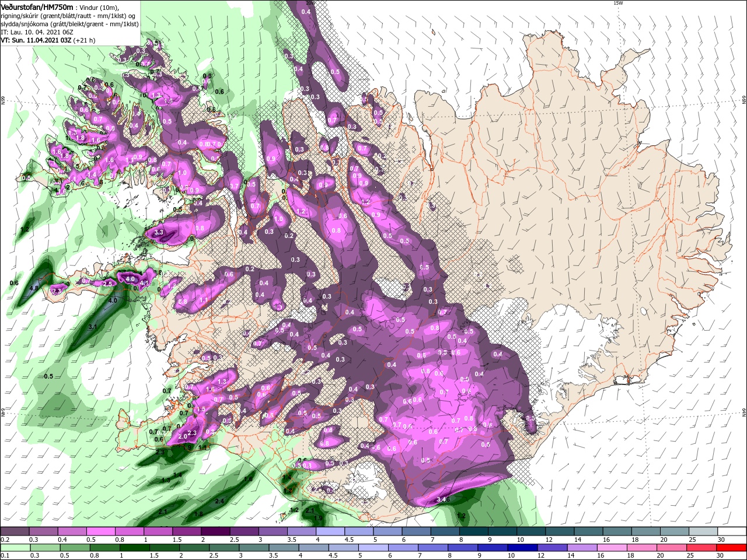Screen dimensions: 747x560
Task: Click the lower legend swatch between 3 and 3.5
Action: point(254,548)
